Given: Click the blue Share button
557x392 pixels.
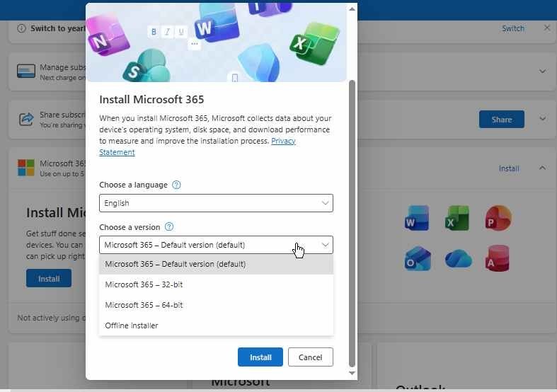Looking at the screenshot, I should click(x=502, y=120).
